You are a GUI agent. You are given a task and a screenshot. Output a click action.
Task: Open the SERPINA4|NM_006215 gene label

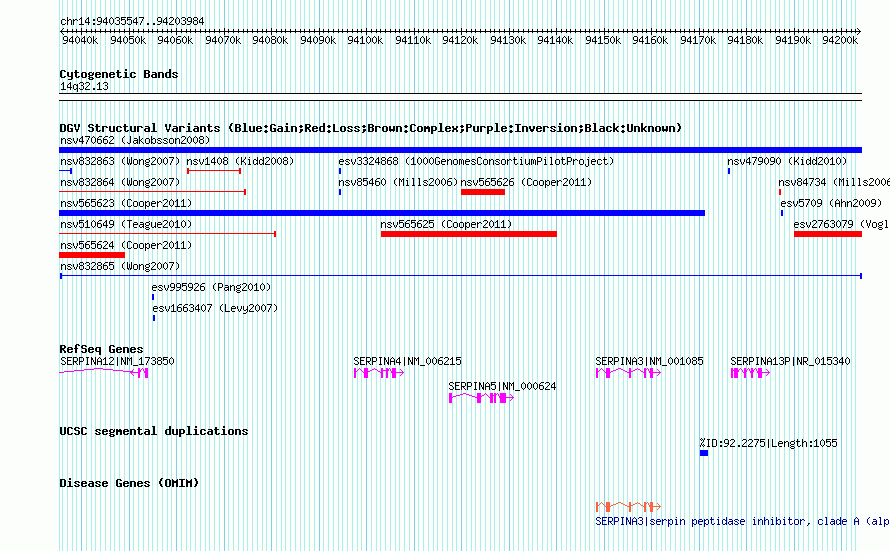pos(407,361)
